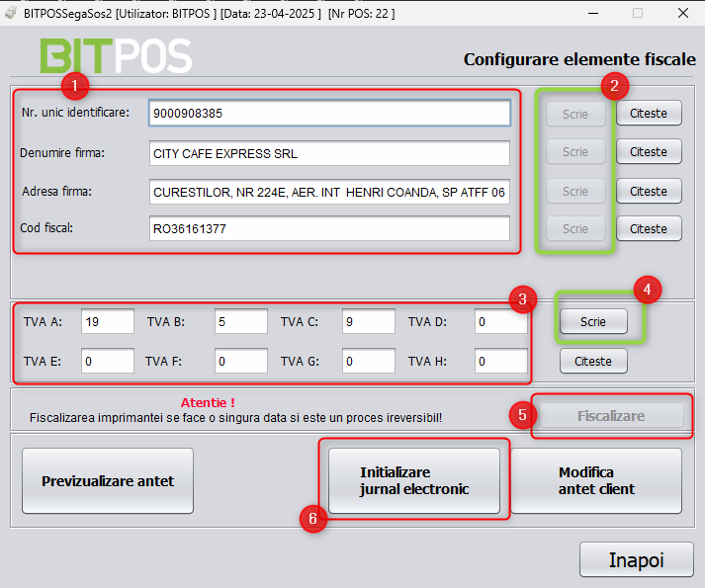The height and width of the screenshot is (588, 705).
Task: Click the Nr. unic identificare label
Action: 75,113
